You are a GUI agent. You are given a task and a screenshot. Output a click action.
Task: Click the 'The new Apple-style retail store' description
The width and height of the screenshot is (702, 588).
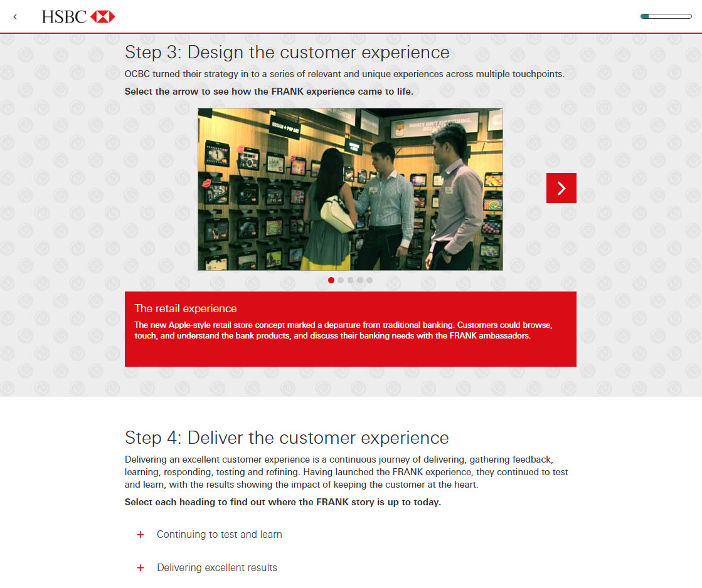[343, 330]
